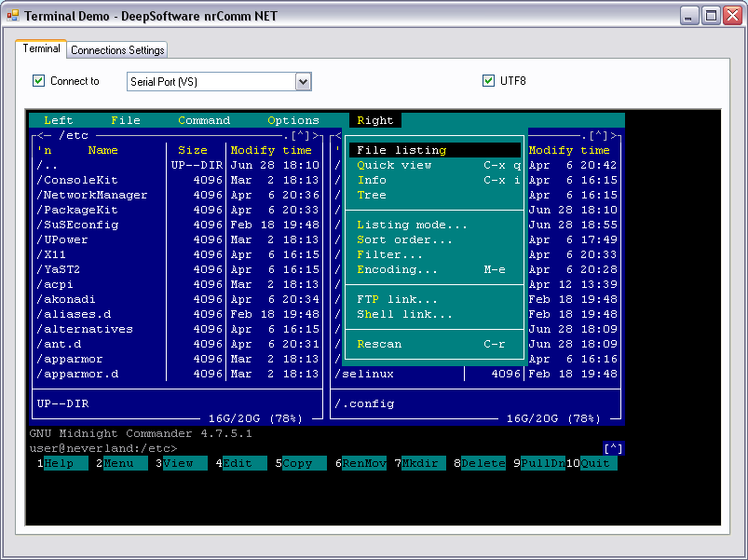Select the /ConsoleKit directory entry

tap(79, 180)
